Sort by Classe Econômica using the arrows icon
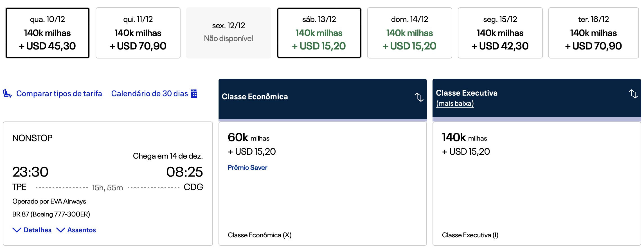Screen dimensions: 644x248 pos(419,97)
